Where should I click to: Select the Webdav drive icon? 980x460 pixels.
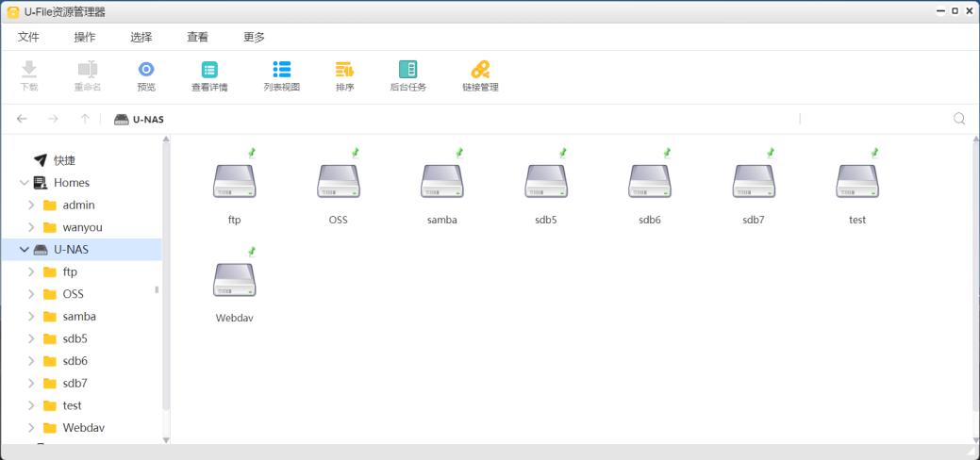(234, 279)
